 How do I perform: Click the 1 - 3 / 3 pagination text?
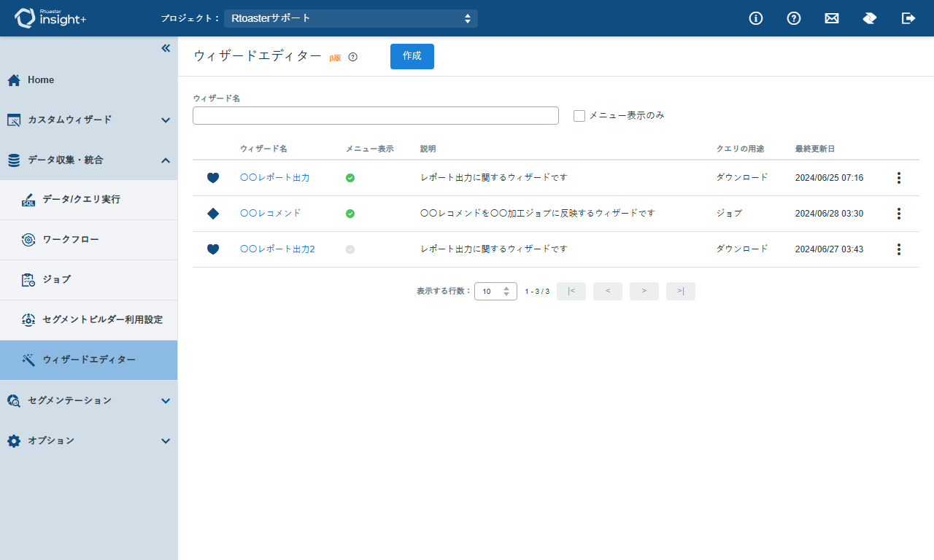pos(537,292)
